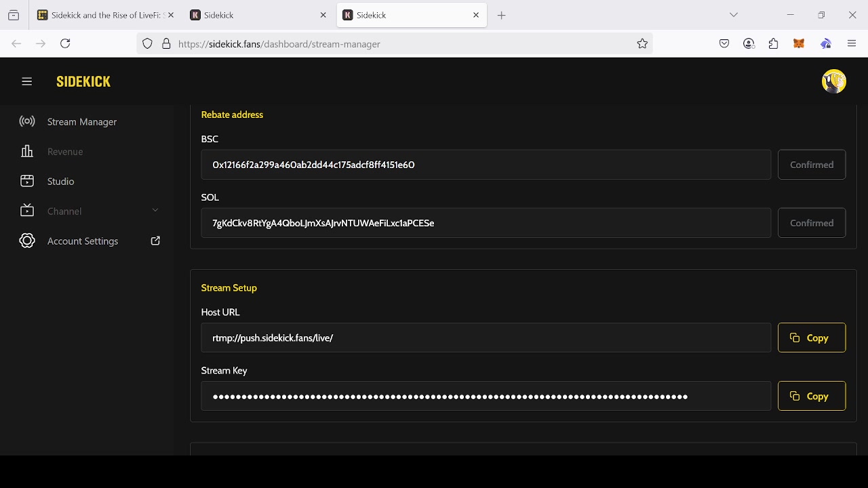
Task: Click the address bar URL
Action: point(279,44)
